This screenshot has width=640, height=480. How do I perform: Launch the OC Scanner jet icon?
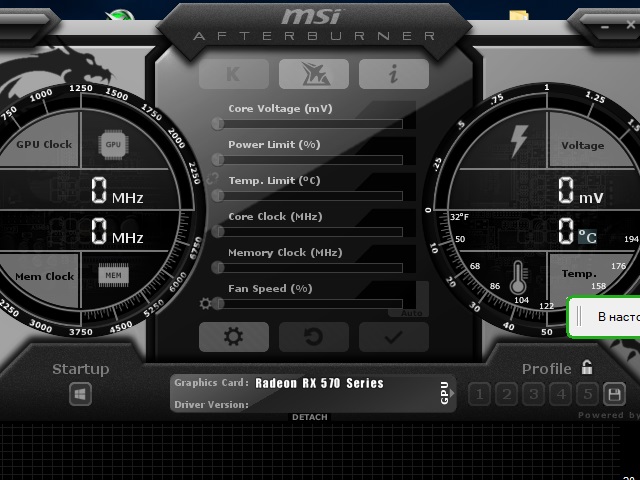click(314, 74)
